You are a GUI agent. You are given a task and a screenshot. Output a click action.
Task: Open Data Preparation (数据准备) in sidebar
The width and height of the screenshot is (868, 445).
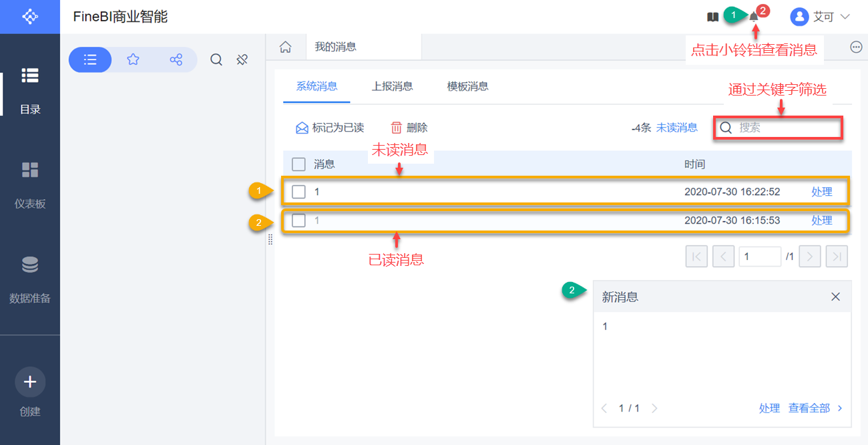pos(30,279)
